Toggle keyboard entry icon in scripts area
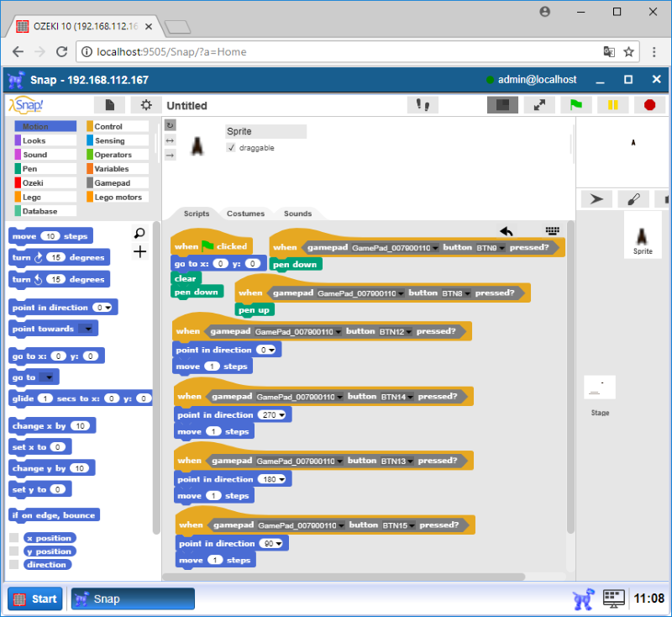Viewport: 672px width, 617px height. (553, 230)
